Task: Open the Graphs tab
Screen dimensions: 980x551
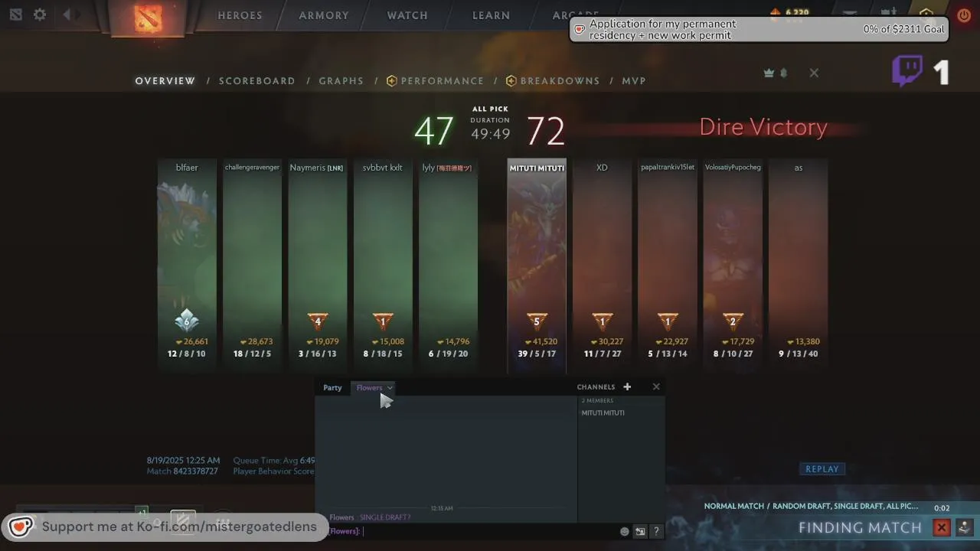Action: click(x=341, y=80)
